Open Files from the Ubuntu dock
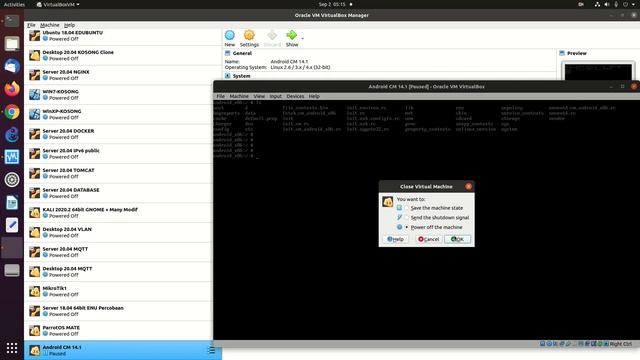640x360 pixels. (12, 43)
